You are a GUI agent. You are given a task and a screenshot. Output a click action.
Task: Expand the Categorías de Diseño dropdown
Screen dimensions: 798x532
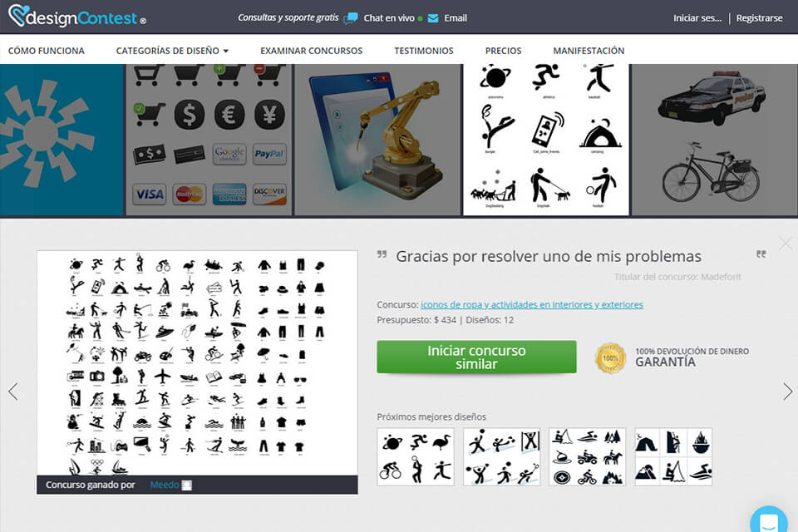171,50
